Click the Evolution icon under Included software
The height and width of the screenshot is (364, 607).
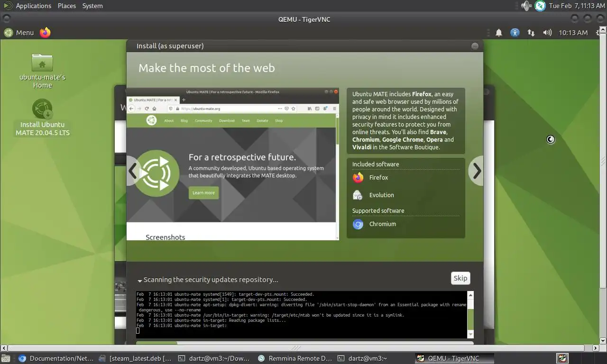coord(358,195)
